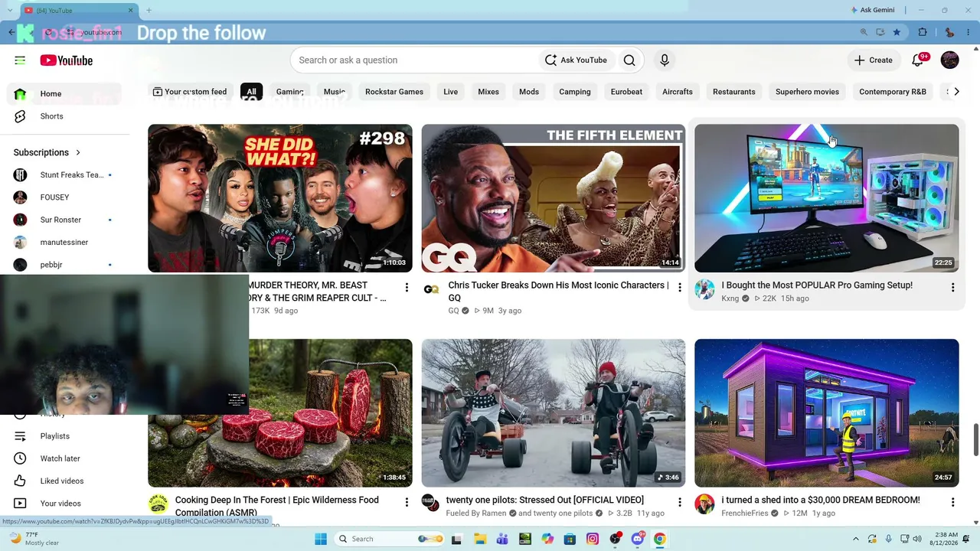Open more options for the Chris Tucker video
Screen dimensions: 980x551
[x=679, y=288]
